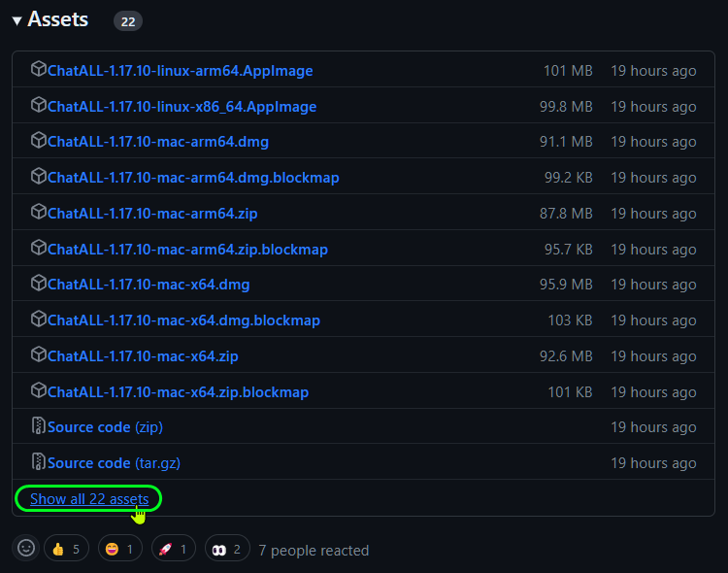
Task: Click package icon beside mac-x64.dmg.blockmap
Action: (x=39, y=319)
